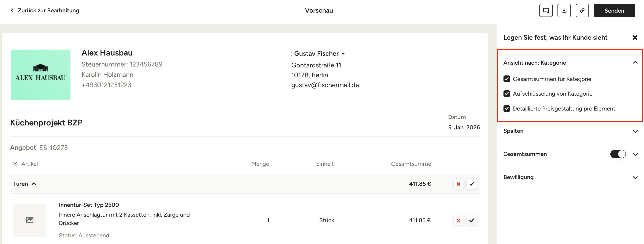Viewport: 644px width, 244px height.
Task: Click the Senden button
Action: [614, 11]
